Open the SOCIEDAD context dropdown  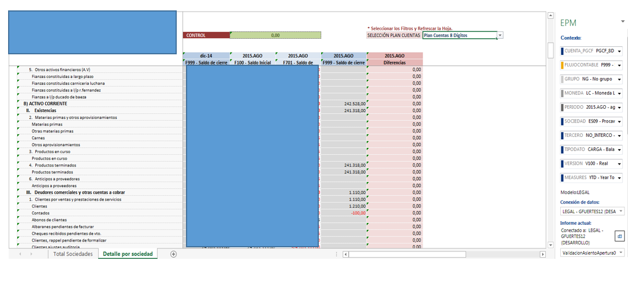click(619, 121)
